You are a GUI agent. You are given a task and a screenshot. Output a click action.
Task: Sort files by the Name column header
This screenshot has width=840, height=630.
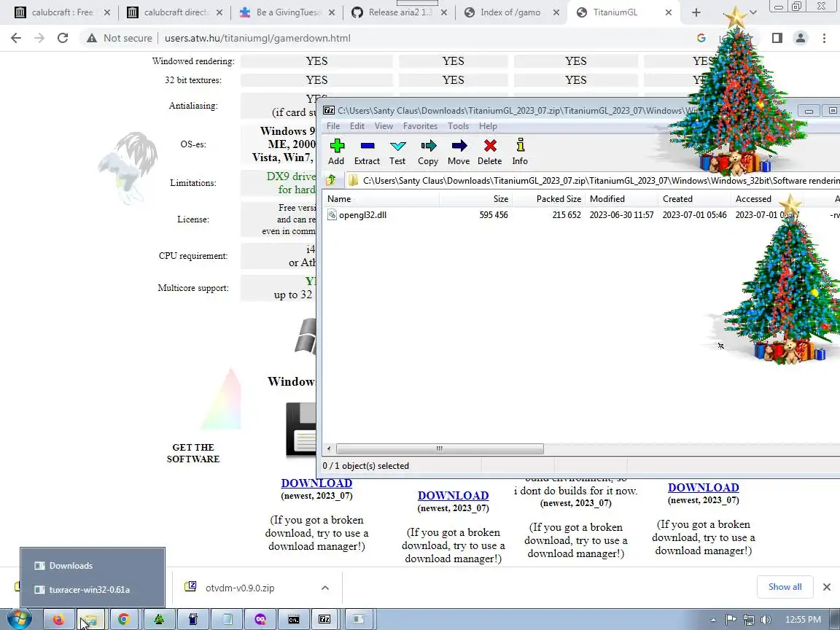tap(382, 199)
